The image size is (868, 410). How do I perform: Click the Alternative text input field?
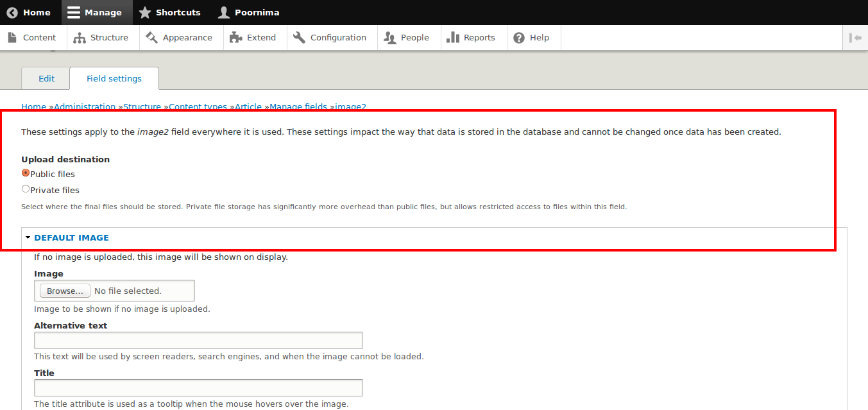(198, 340)
